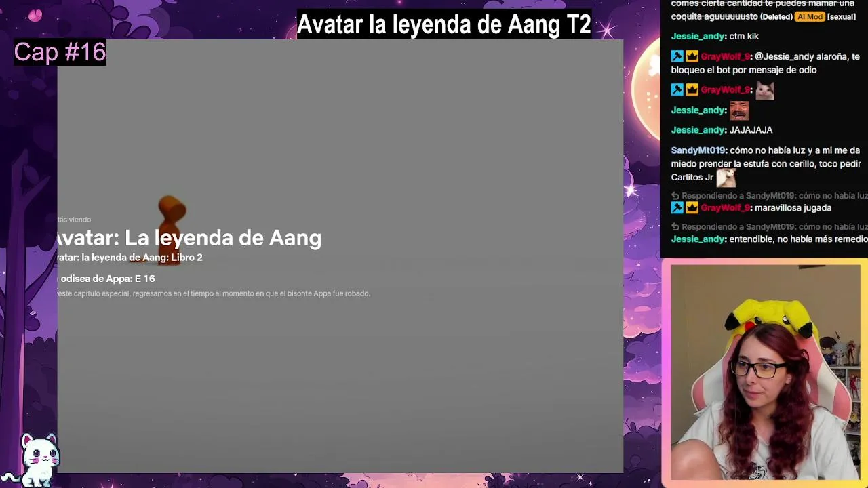Click the '(Deleted)' label in chat

[776, 16]
